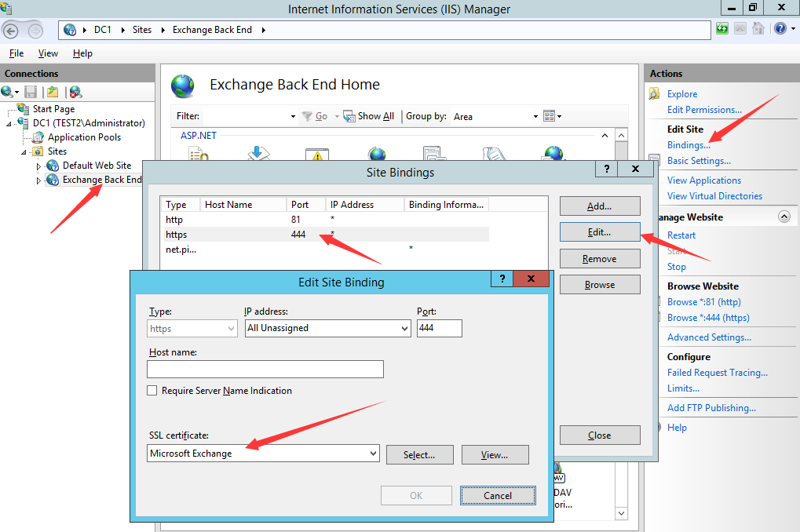
Task: Click the DC1 server icon in tree
Action: [23, 122]
